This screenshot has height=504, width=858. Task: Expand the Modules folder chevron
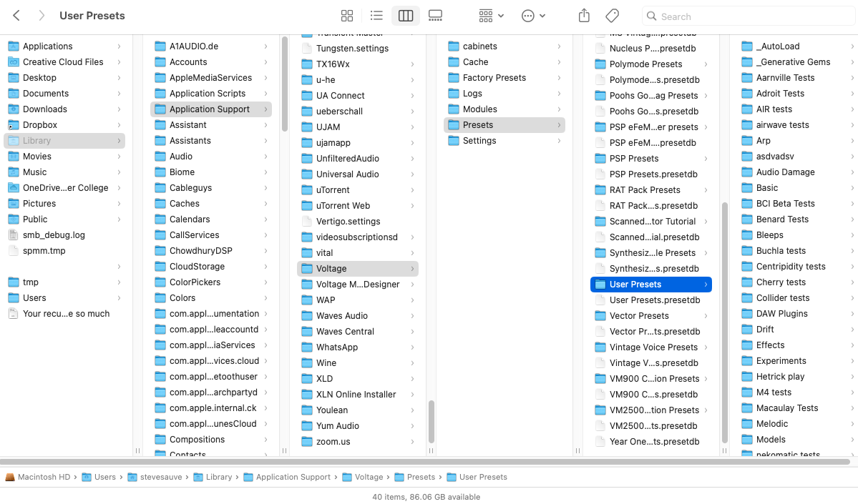pos(559,109)
